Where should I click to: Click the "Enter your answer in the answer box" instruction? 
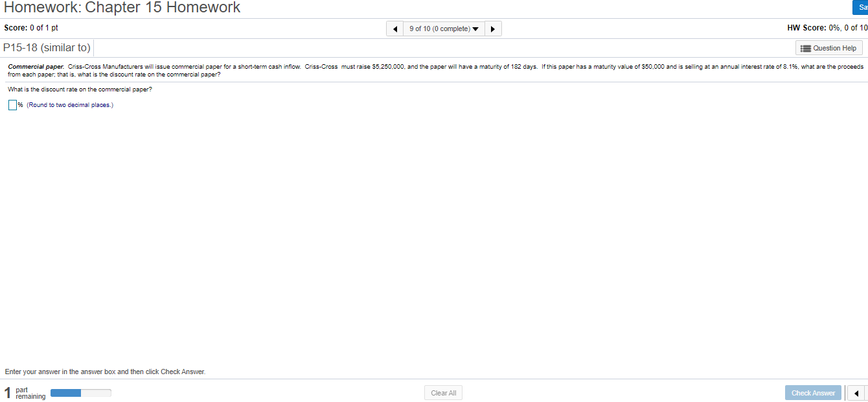[105, 372]
